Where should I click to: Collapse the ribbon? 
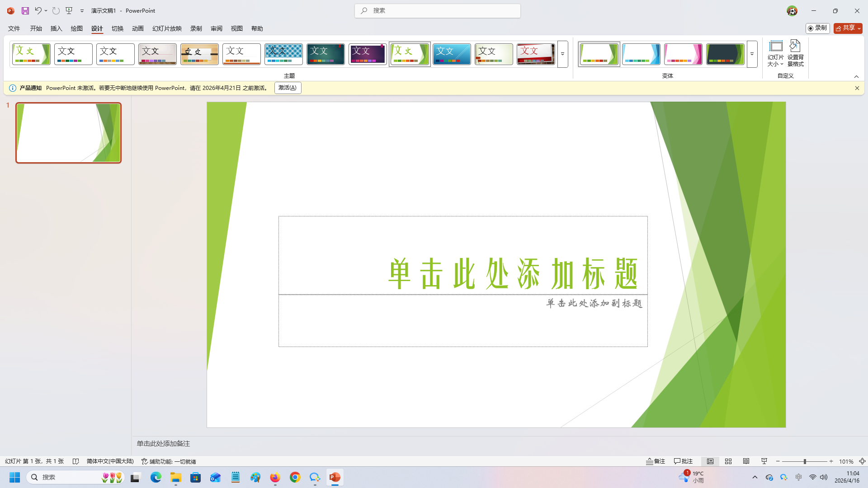[x=856, y=76]
